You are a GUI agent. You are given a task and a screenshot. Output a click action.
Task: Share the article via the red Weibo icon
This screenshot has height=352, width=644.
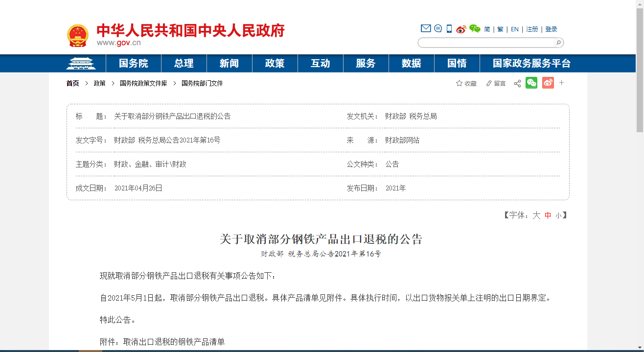click(x=547, y=83)
